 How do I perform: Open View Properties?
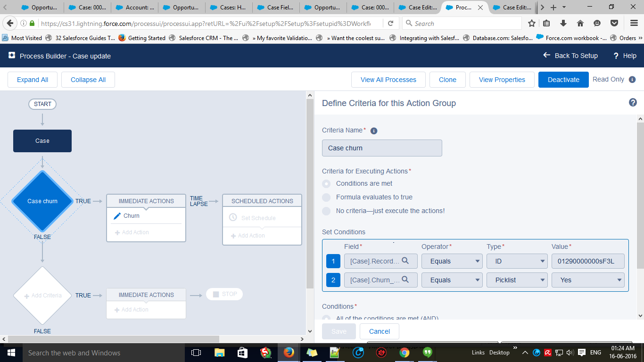(502, 80)
